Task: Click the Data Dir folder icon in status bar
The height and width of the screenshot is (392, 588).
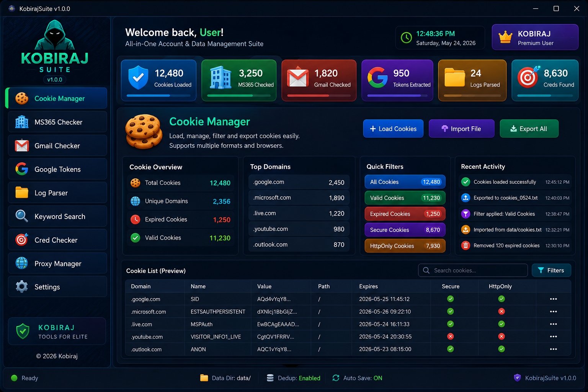Action: pyautogui.click(x=204, y=378)
